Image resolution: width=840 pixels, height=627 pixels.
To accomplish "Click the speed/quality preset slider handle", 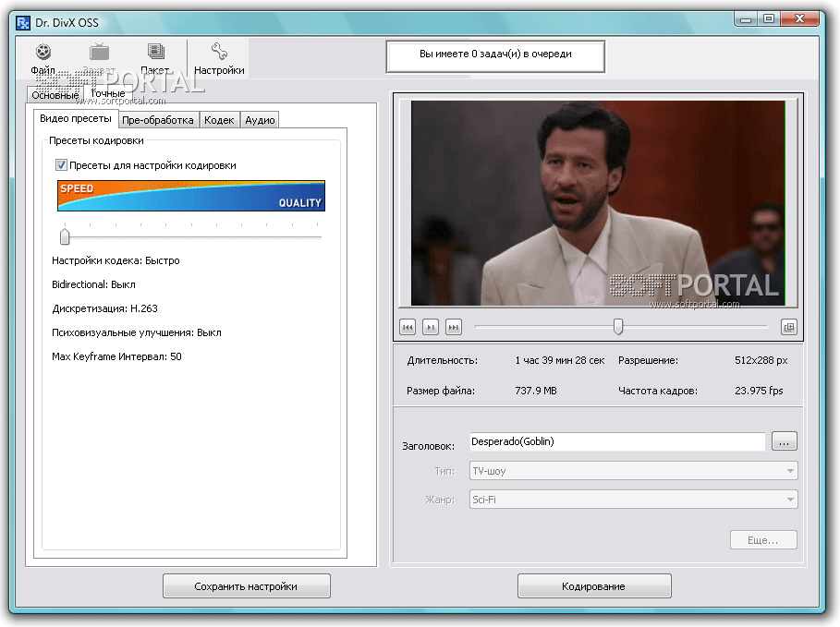I will 65,236.
